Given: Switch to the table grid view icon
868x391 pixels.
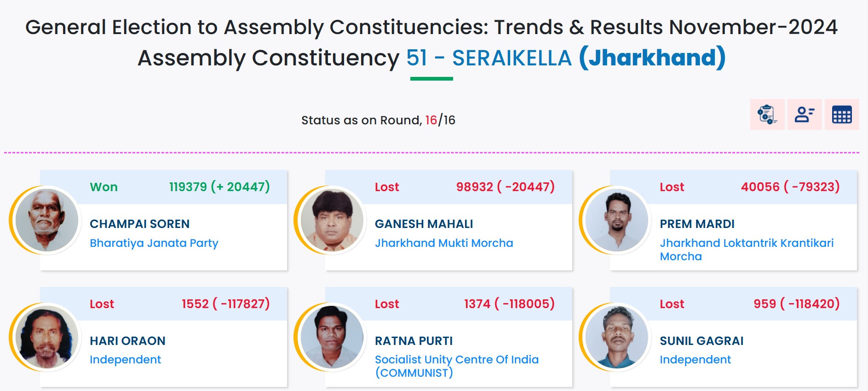Looking at the screenshot, I should [x=842, y=115].
